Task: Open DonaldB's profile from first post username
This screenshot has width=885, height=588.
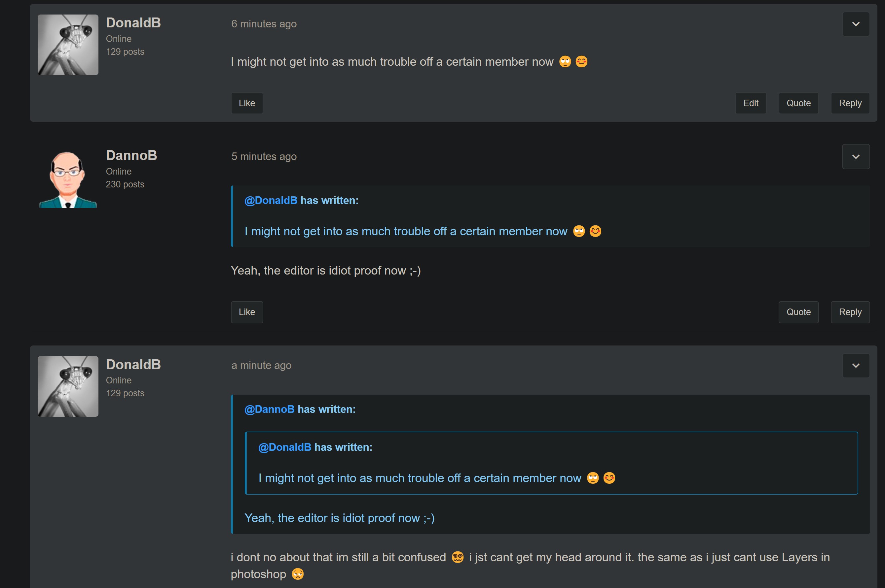Action: coord(133,23)
